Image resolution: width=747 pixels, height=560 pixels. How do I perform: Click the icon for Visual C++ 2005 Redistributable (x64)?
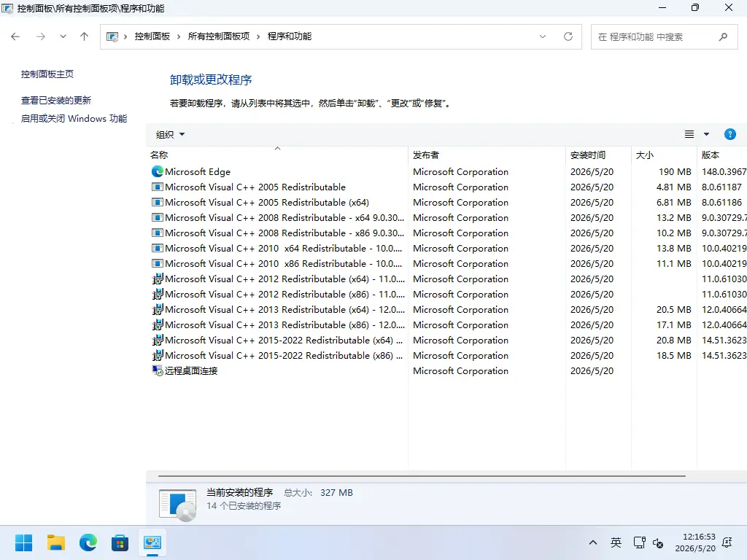(x=158, y=203)
